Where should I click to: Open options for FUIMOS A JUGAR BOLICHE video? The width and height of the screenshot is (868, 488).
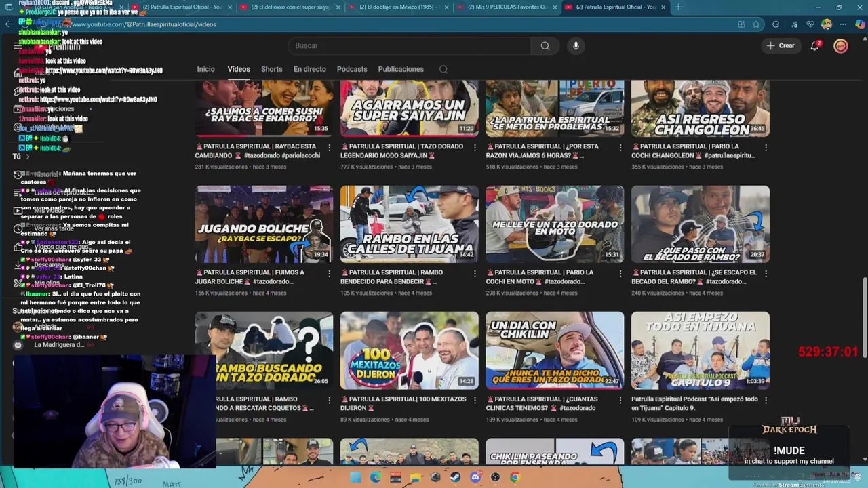(x=330, y=273)
